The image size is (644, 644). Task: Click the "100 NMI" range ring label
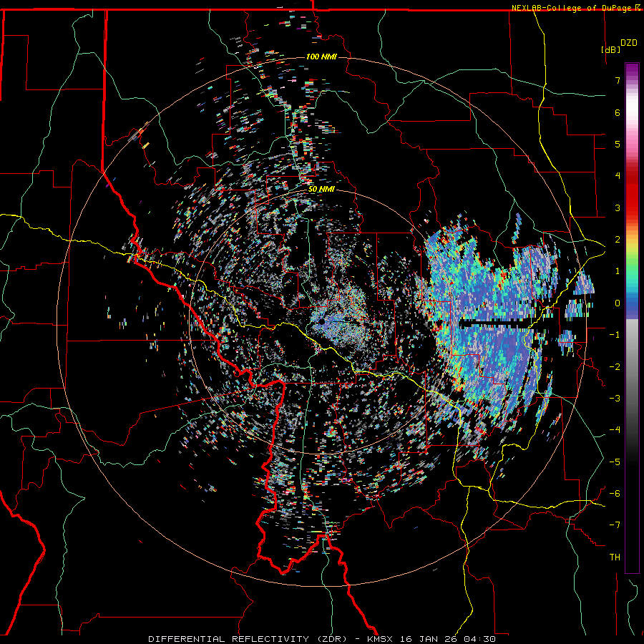[321, 57]
